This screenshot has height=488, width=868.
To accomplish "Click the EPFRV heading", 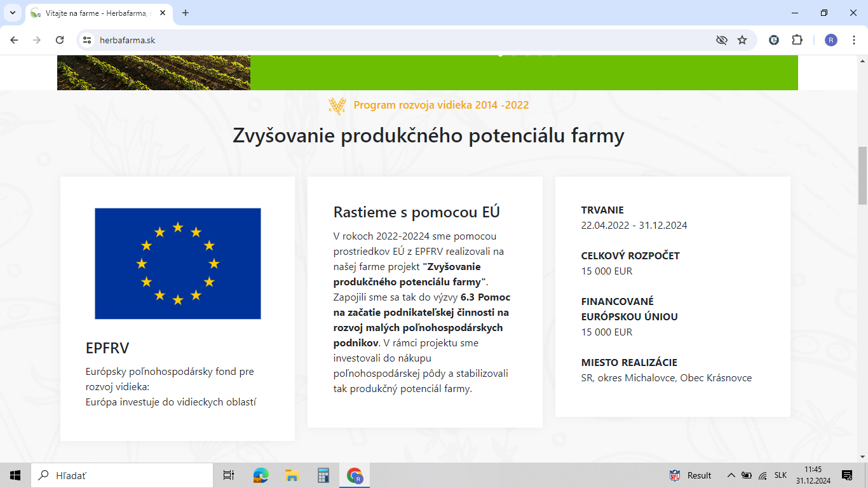I will pos(107,348).
